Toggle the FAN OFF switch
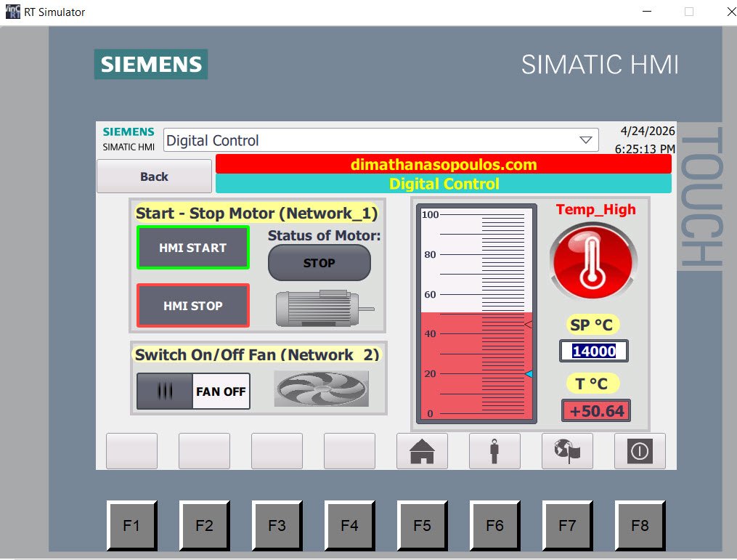The height and width of the screenshot is (560, 737). 193,391
